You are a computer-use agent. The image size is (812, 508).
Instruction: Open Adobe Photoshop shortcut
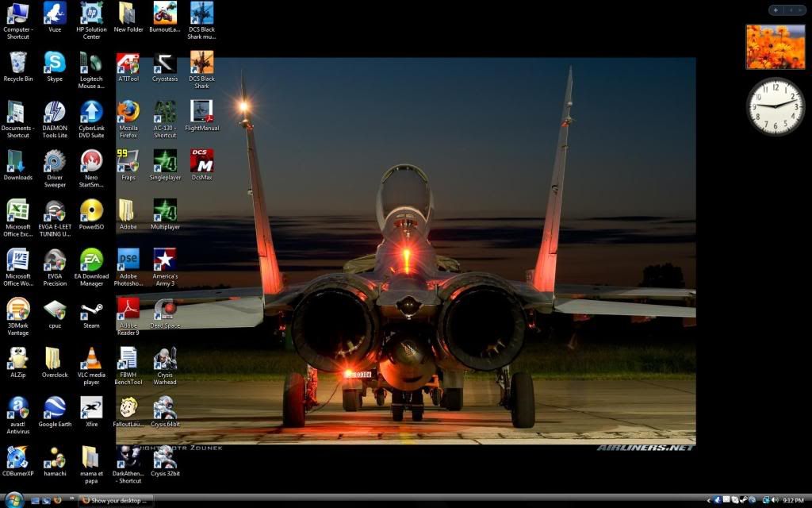click(128, 262)
